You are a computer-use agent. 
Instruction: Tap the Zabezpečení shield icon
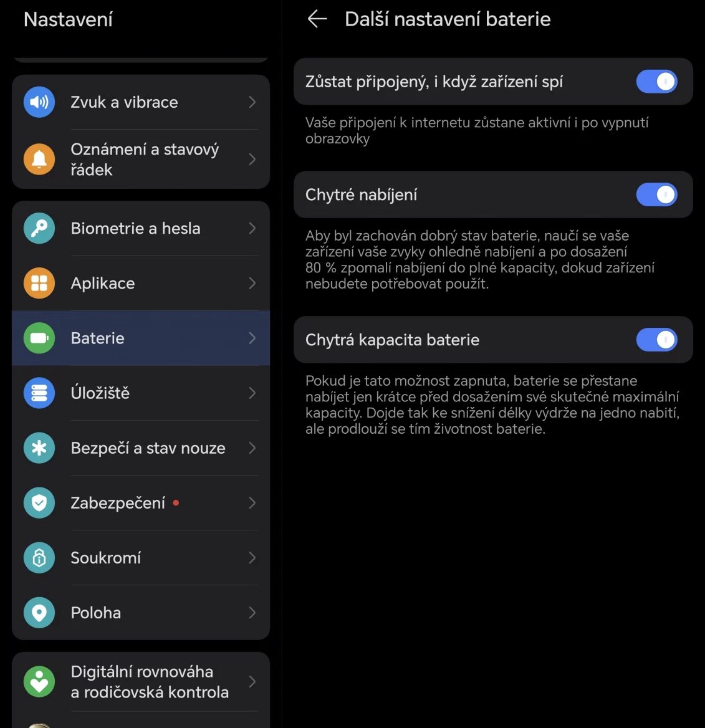point(39,502)
